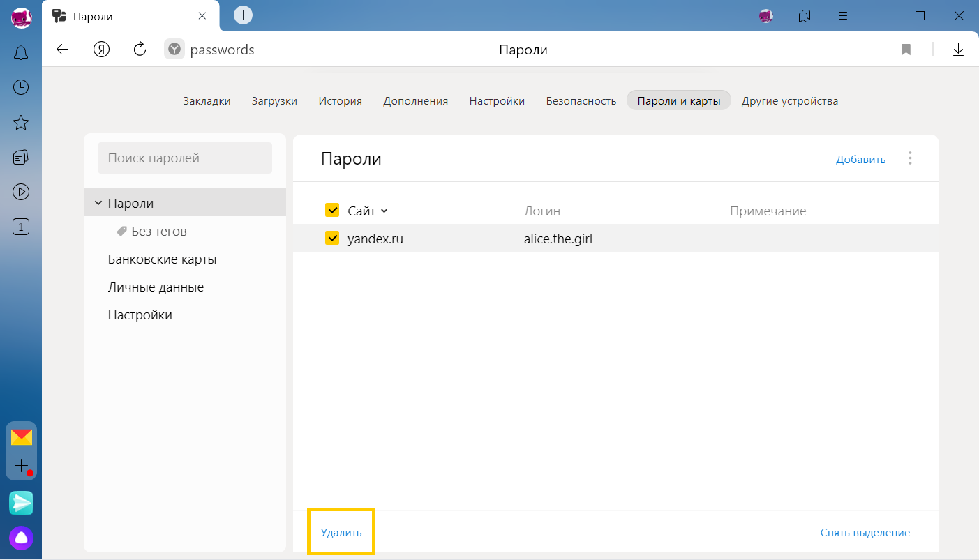This screenshot has width=979, height=560.
Task: Launch Alice voice assistant icon
Action: 22,538
